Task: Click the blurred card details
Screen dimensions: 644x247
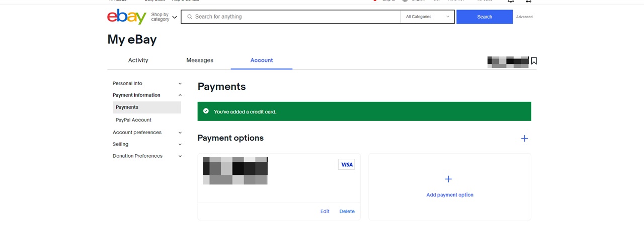Action: pos(235,170)
